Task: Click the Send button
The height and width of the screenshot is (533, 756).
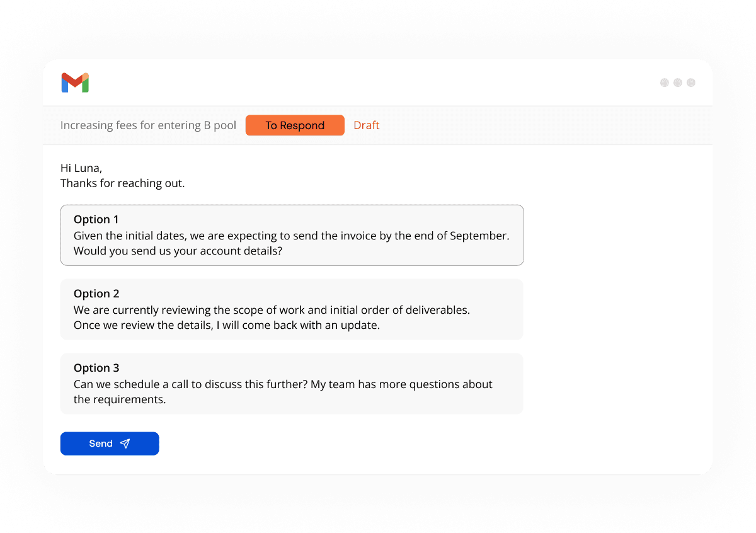Action: pyautogui.click(x=110, y=444)
